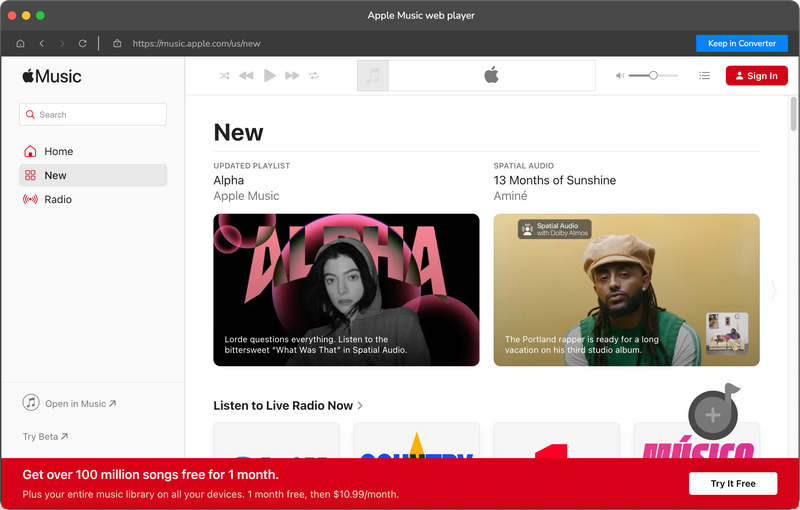Click the music note artwork placeholder
The width and height of the screenshot is (800, 510).
[x=373, y=75]
